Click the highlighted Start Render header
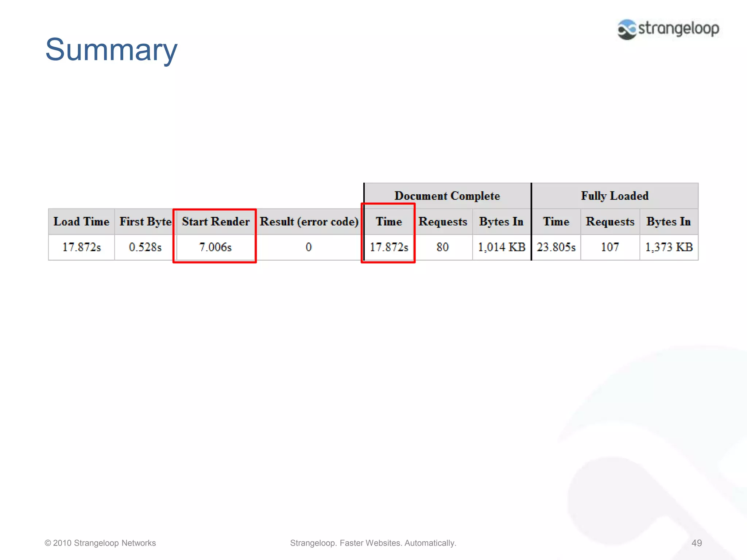Image resolution: width=747 pixels, height=560 pixels. pos(216,222)
